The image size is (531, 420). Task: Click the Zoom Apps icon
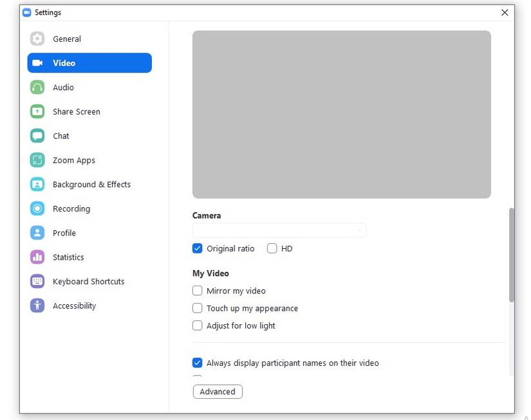37,160
